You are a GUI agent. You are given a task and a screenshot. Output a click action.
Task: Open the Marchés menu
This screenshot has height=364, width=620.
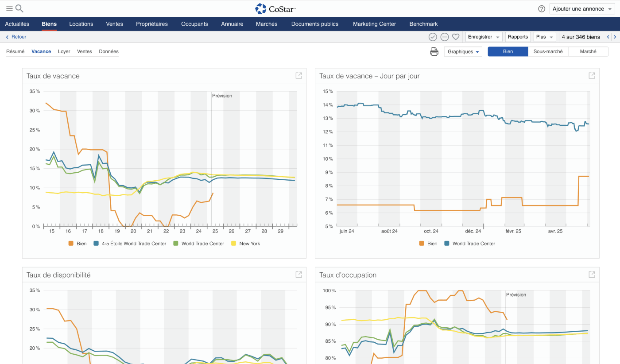(x=267, y=24)
